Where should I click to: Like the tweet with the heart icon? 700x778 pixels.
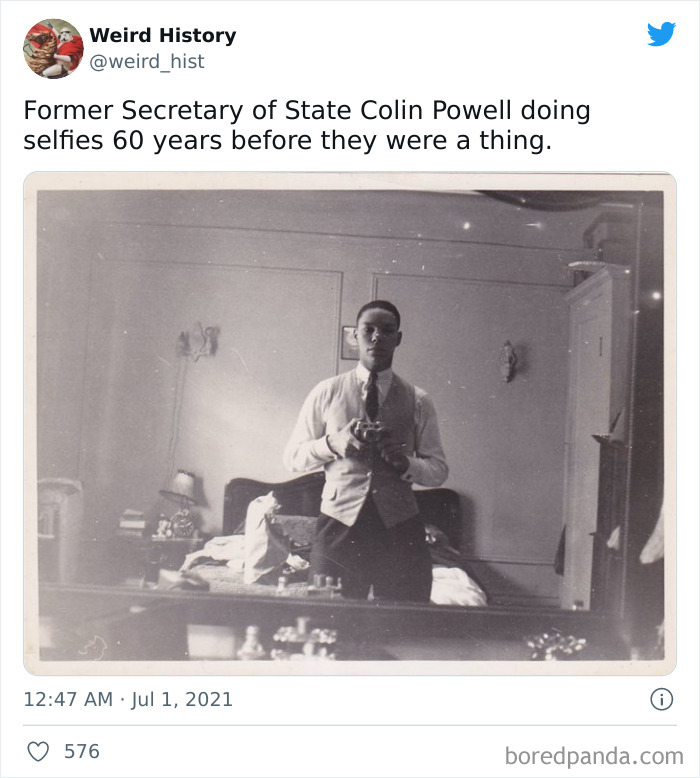38,750
